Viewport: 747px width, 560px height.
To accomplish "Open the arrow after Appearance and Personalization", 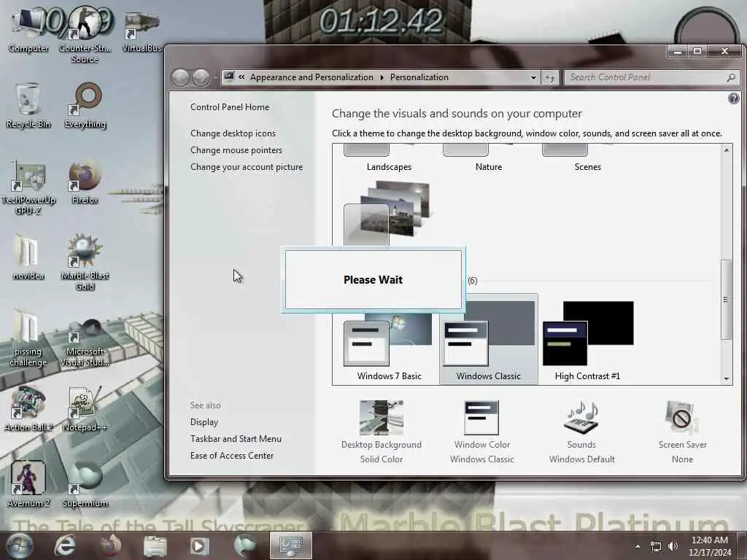I will click(382, 77).
